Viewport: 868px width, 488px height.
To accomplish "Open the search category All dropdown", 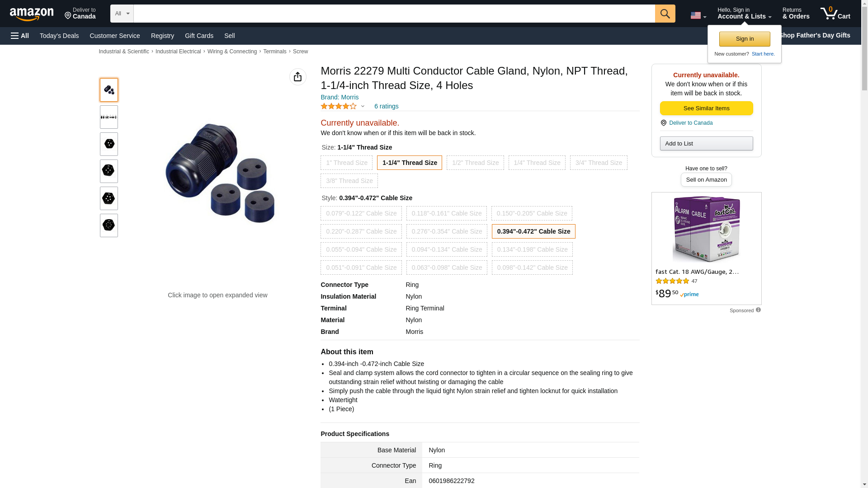I will 122,14.
